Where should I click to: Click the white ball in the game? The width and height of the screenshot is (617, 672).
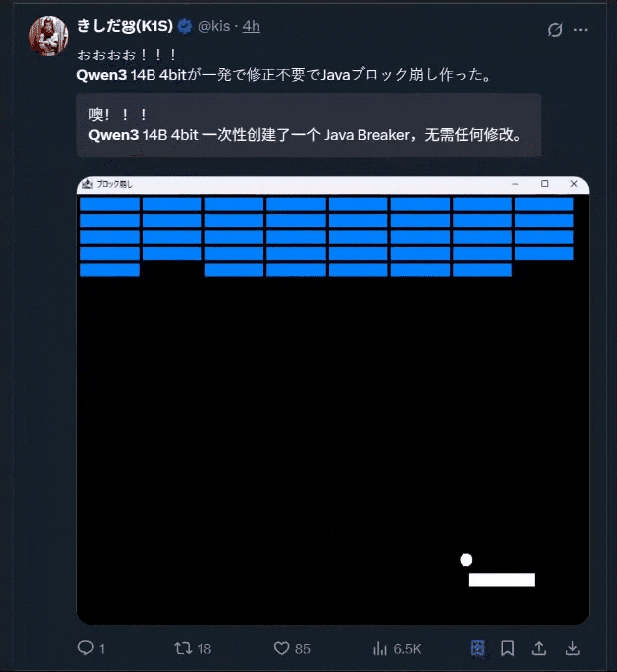tap(466, 560)
